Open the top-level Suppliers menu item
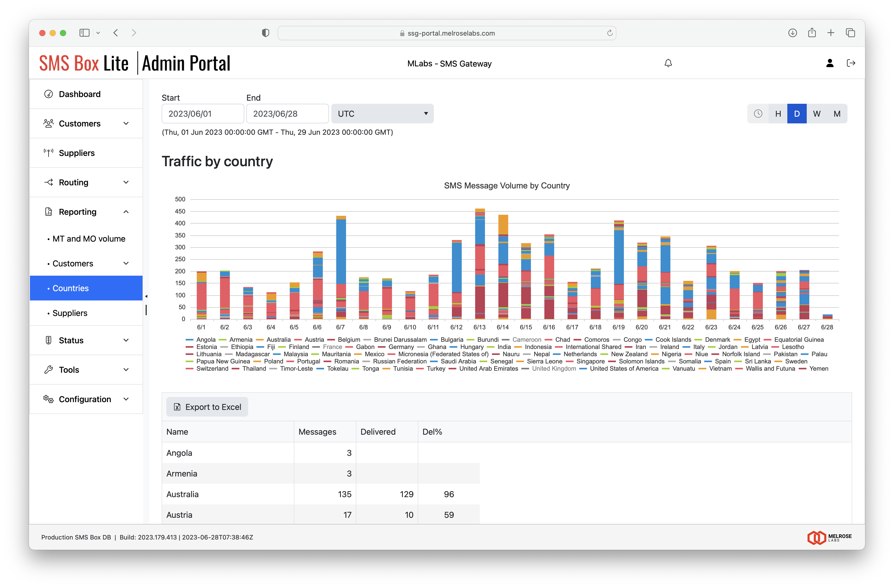This screenshot has width=894, height=588. point(86,153)
